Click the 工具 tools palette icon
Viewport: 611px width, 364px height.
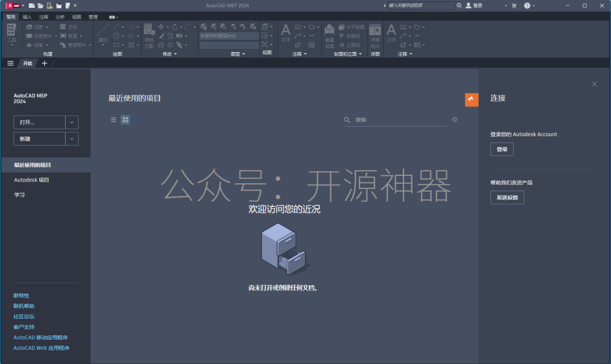pos(11,34)
